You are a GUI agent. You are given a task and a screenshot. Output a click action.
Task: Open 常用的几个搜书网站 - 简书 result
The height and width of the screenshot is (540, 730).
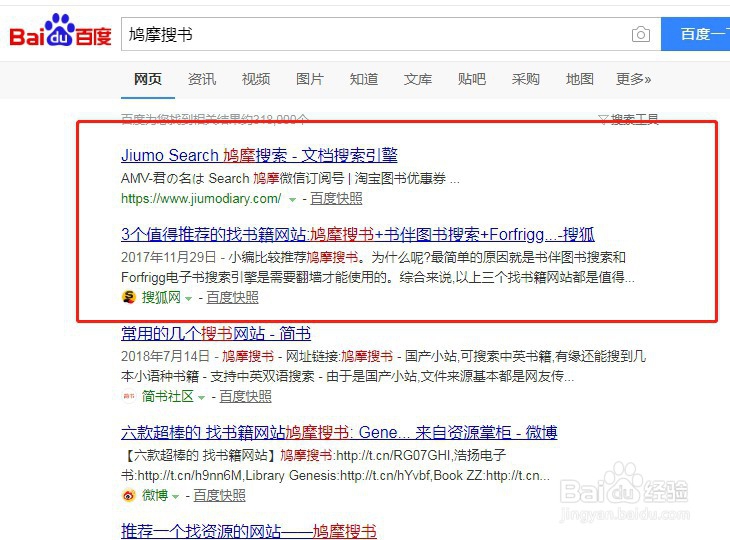pyautogui.click(x=216, y=333)
